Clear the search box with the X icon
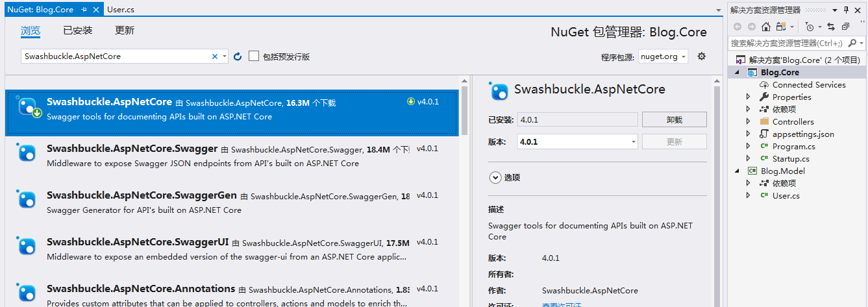This screenshot has height=307, width=868. click(215, 56)
